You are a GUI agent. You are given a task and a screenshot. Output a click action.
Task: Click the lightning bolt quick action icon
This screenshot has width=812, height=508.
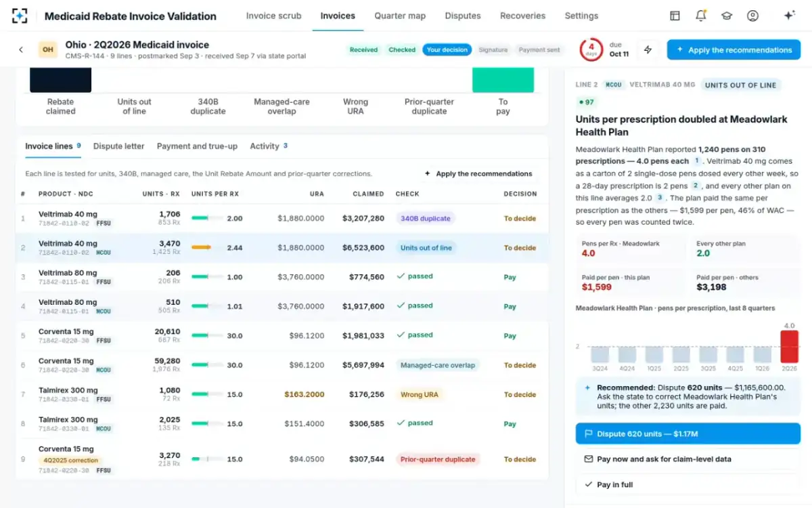coord(648,49)
